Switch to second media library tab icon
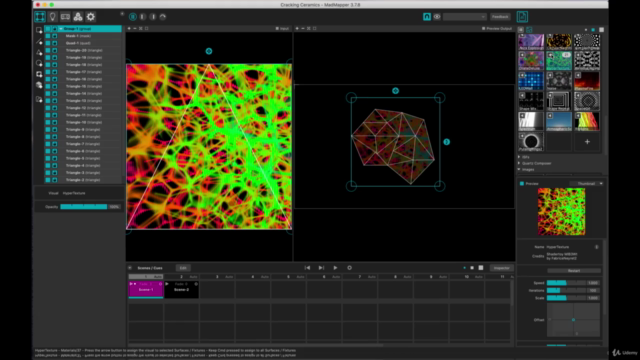This screenshot has height=360, width=640. (529, 30)
